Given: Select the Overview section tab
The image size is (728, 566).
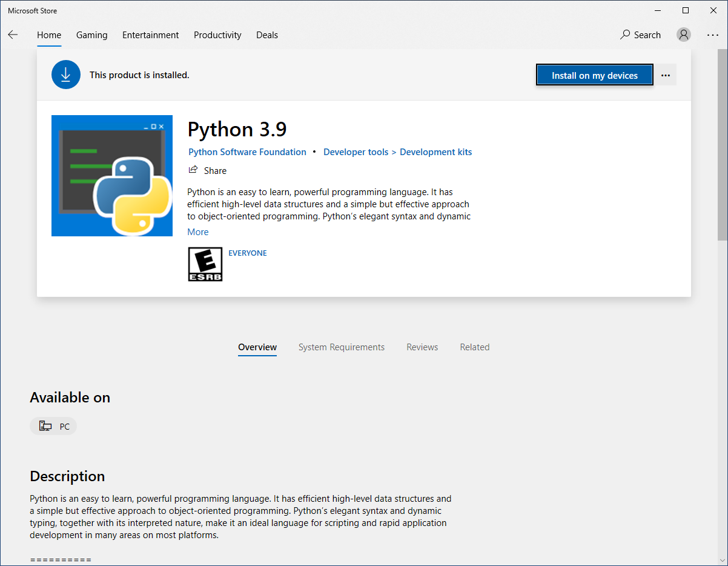Looking at the screenshot, I should [257, 347].
